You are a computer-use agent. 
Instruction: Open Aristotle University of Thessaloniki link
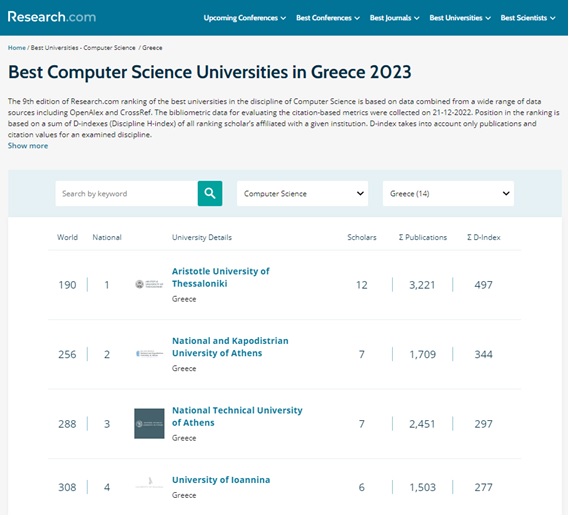tap(221, 277)
